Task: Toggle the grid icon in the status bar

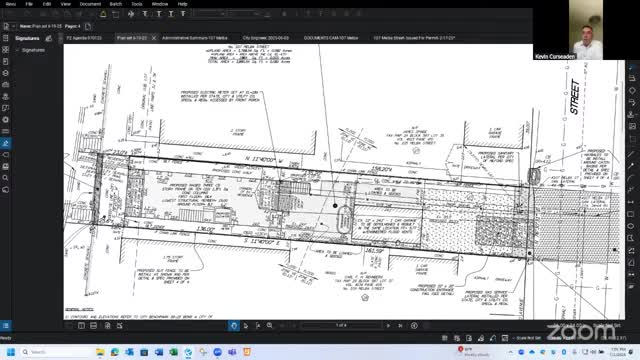Action: coord(444,338)
